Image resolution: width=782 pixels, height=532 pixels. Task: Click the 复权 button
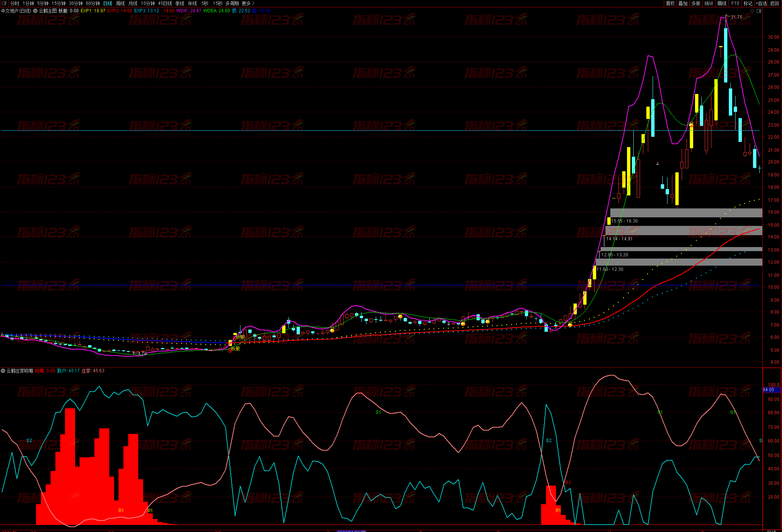pyautogui.click(x=670, y=3)
